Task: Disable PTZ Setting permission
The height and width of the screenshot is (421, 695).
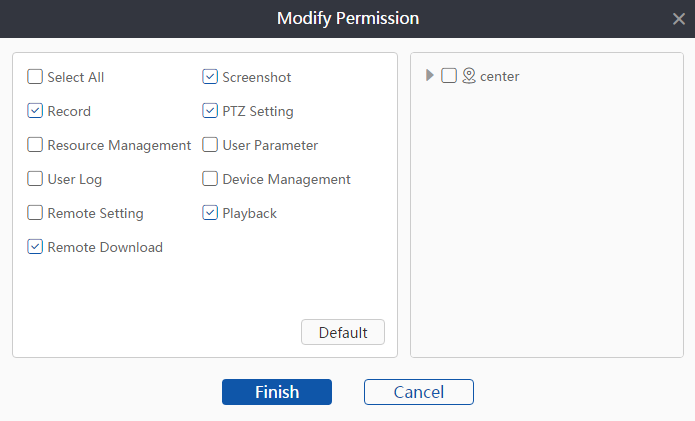Action: tap(210, 111)
